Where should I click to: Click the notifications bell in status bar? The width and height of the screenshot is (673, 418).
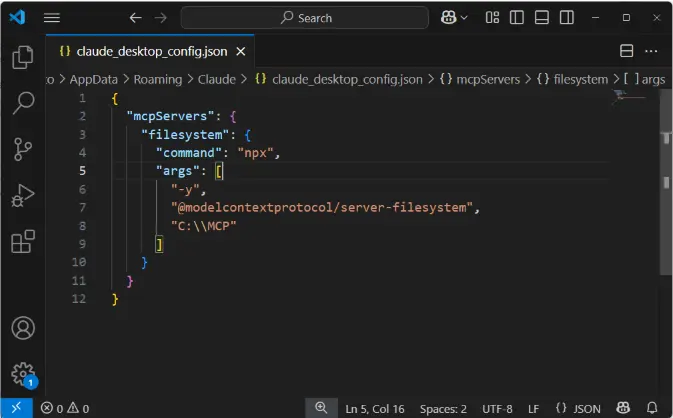(x=653, y=408)
